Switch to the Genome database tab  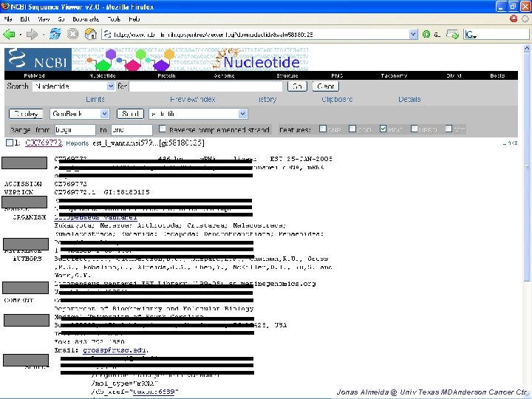(225, 75)
